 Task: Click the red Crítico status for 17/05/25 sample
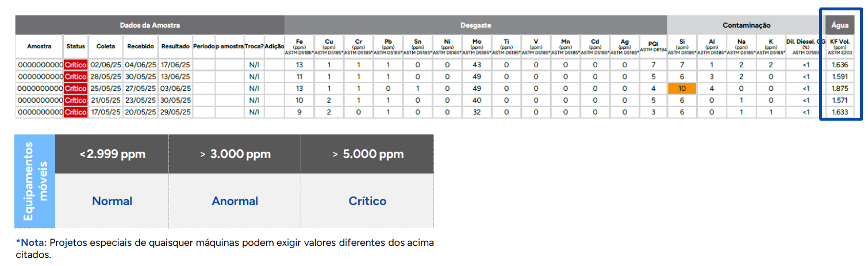[x=75, y=112]
